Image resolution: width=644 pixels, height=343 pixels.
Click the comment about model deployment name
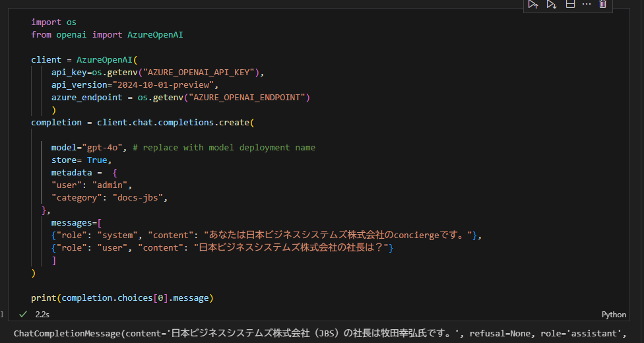(224, 148)
